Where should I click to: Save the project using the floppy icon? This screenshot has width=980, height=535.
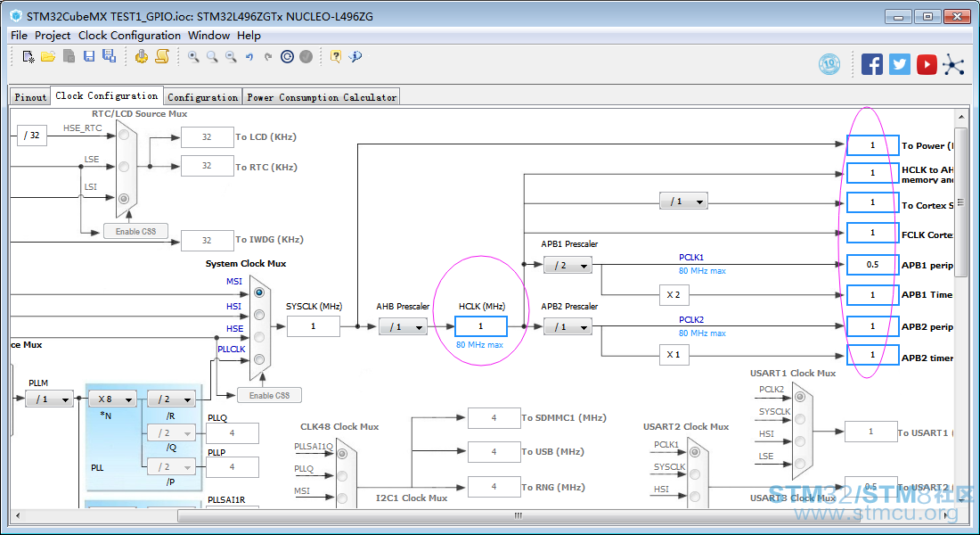[89, 57]
